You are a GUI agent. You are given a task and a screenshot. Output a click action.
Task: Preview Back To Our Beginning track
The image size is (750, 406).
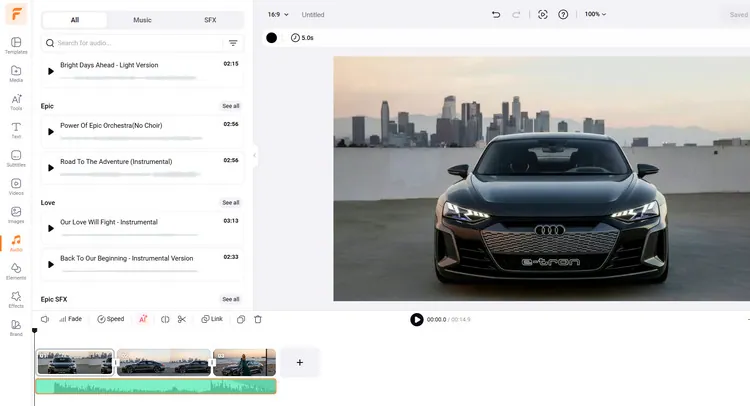click(51, 264)
